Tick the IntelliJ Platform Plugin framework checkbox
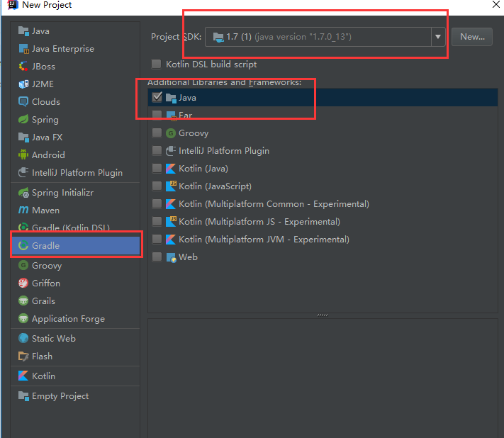Screen dimensions: 504x438 tap(157, 150)
